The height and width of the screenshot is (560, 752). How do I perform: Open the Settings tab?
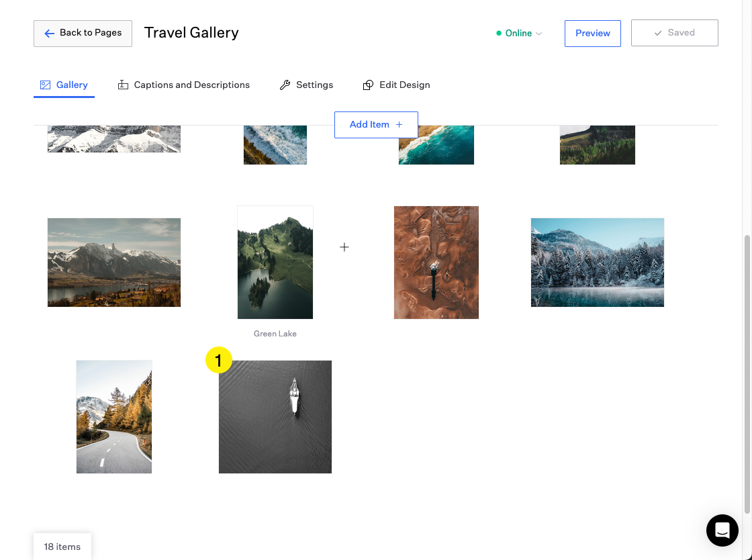coord(306,85)
